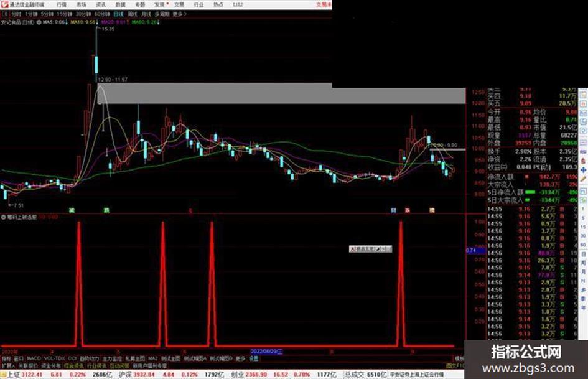Viewport: 588px width, 379px height.
Task: Switch to the 周线 period tab
Action: 133,14
